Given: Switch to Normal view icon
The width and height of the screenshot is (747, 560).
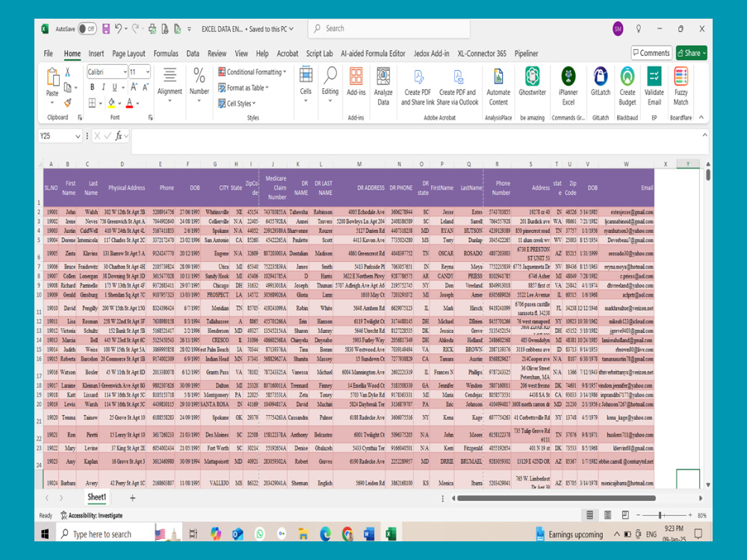Looking at the screenshot, I should point(590,514).
